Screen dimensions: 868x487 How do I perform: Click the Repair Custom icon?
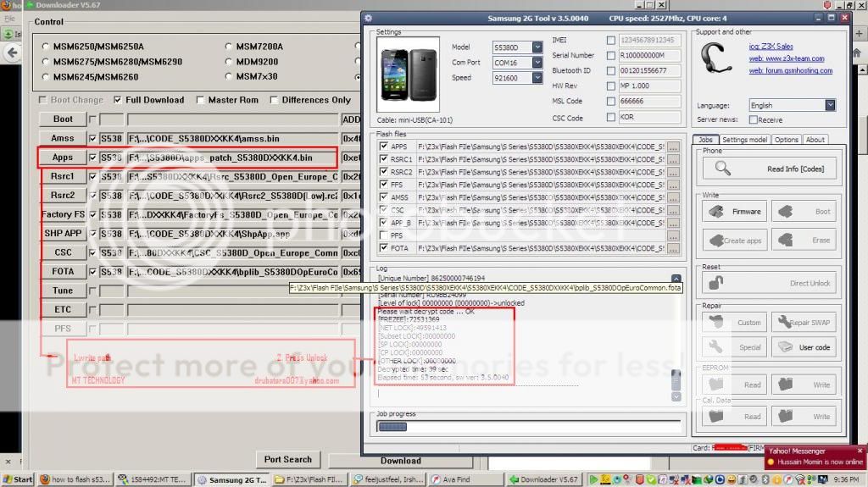coord(715,322)
